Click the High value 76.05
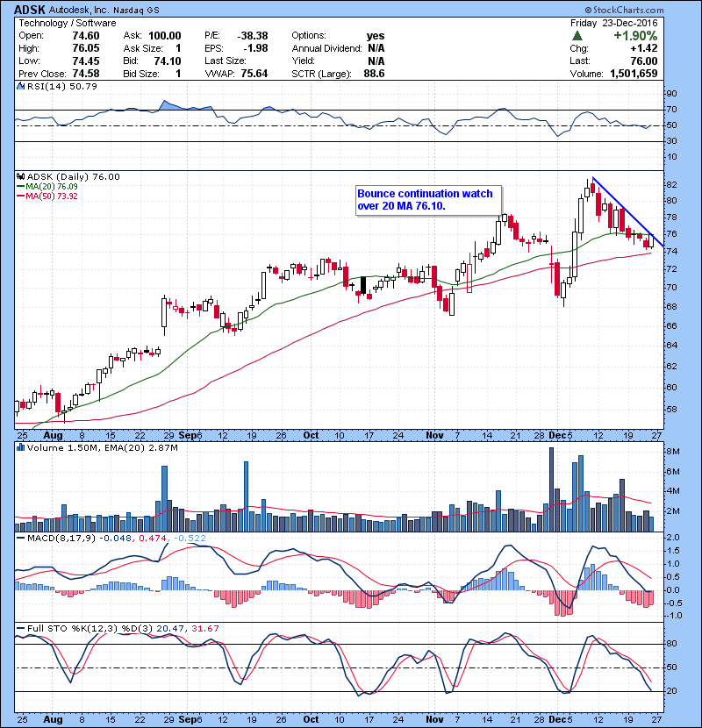The height and width of the screenshot is (728, 702). (86, 48)
